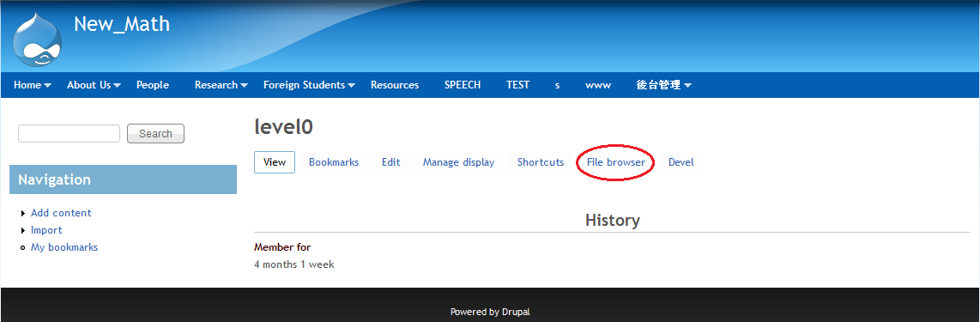
Task: Follow the Drupal link in the footer
Action: 517,312
